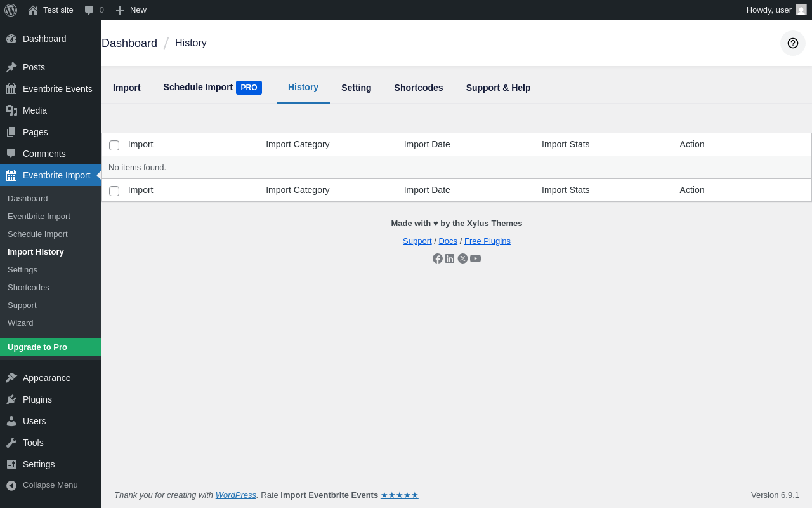Click the Collapse Menu arrow icon
This screenshot has width=812, height=508.
(x=11, y=485)
